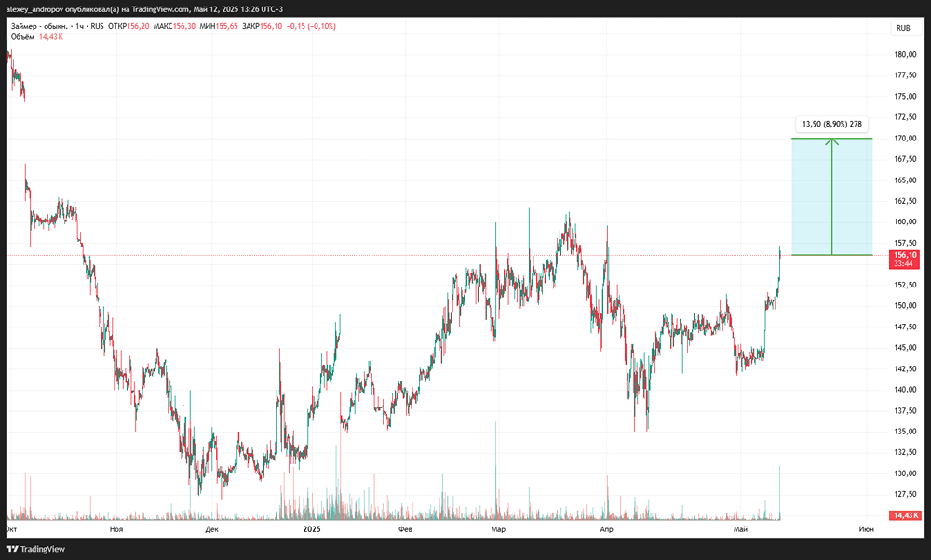This screenshot has height=560, width=931.
Task: Click the red 14,43K volume axis label
Action: tap(906, 515)
